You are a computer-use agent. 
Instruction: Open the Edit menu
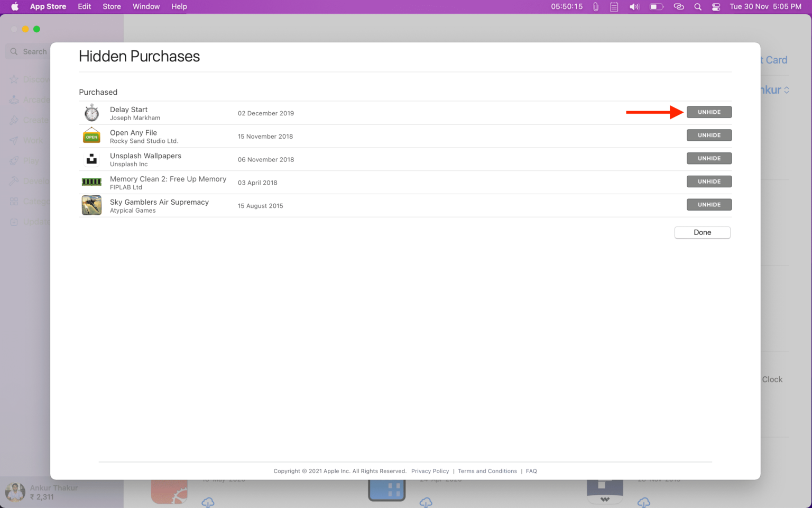(85, 6)
